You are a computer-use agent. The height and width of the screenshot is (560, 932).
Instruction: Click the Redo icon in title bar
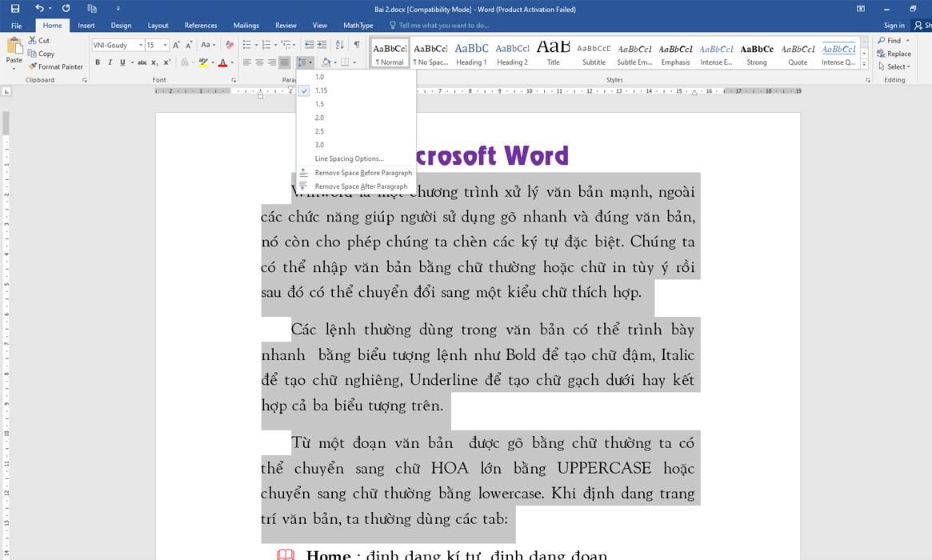66,8
